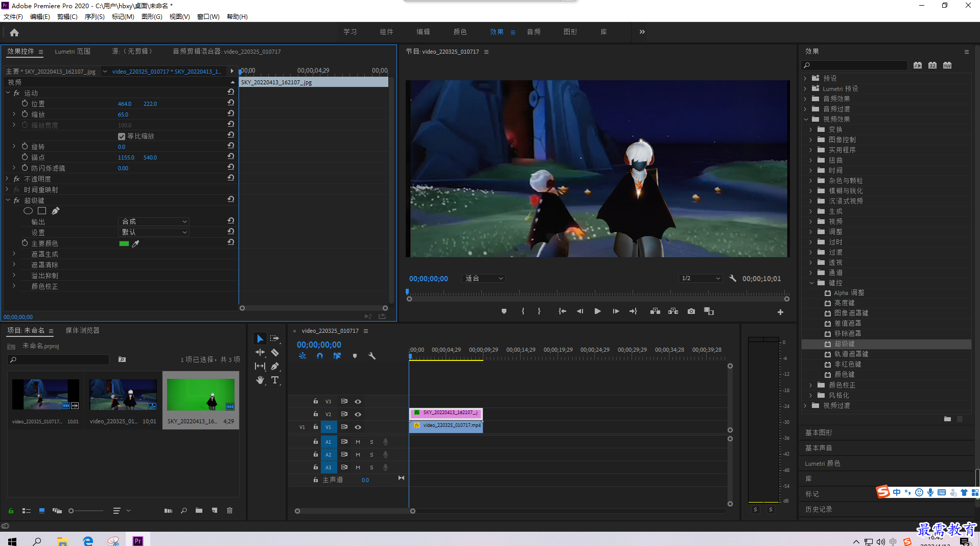
Task: Toggle Motion effect fx switch
Action: pos(16,93)
